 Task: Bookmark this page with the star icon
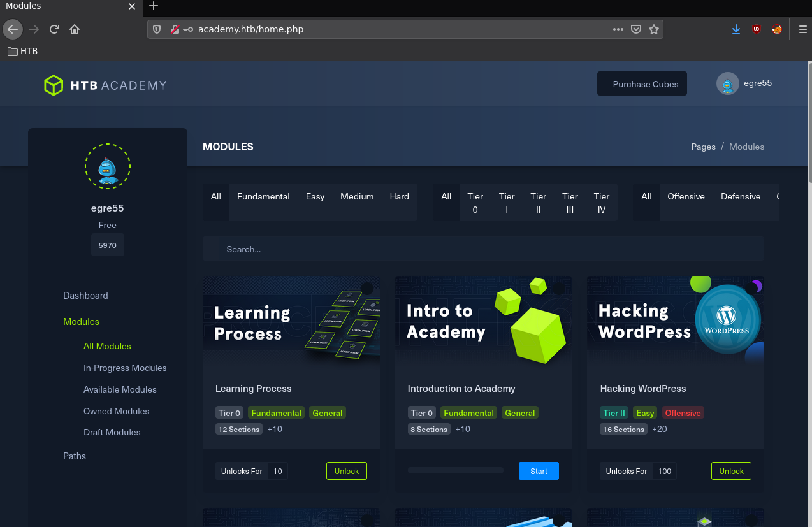click(x=654, y=29)
